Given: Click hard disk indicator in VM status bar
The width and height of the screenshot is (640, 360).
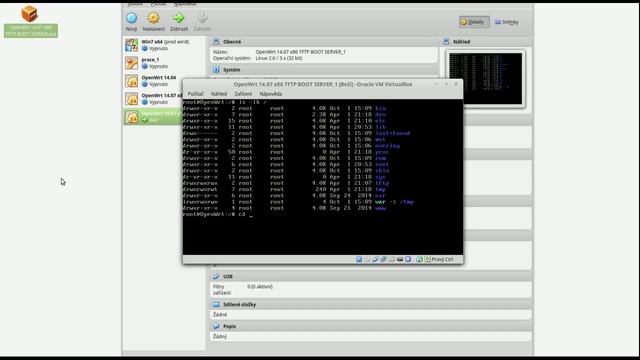Looking at the screenshot, I should (x=359, y=259).
